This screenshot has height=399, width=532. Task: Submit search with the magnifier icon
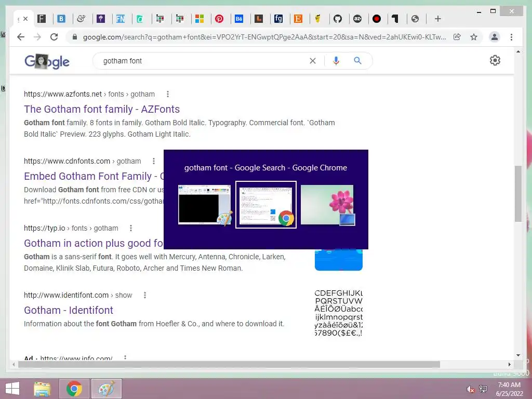357,61
